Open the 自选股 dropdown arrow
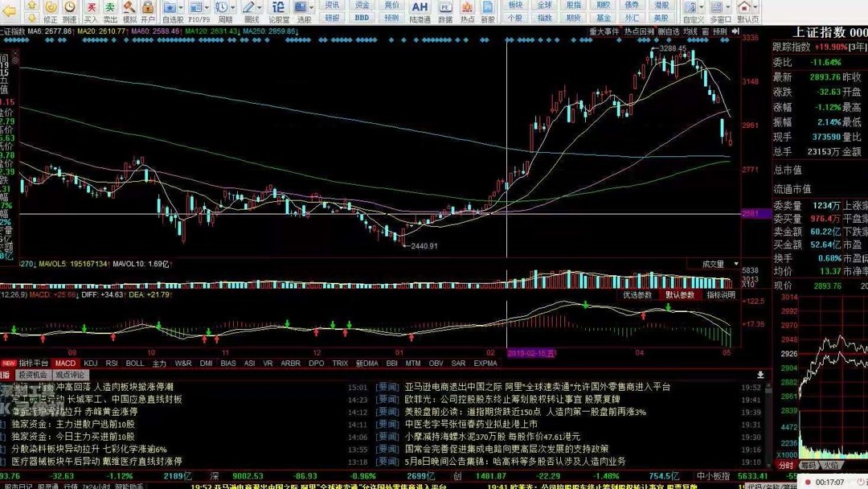Image resolution: width=868 pixels, height=489 pixels. point(181,8)
